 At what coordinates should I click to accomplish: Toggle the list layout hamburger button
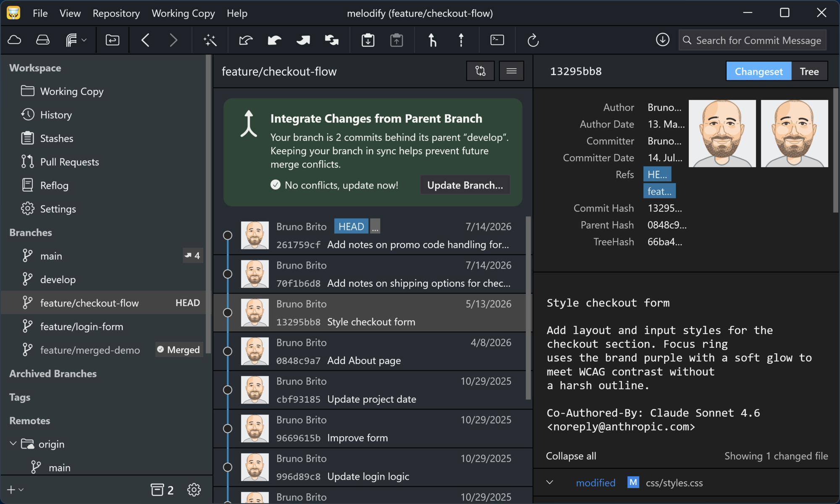512,71
